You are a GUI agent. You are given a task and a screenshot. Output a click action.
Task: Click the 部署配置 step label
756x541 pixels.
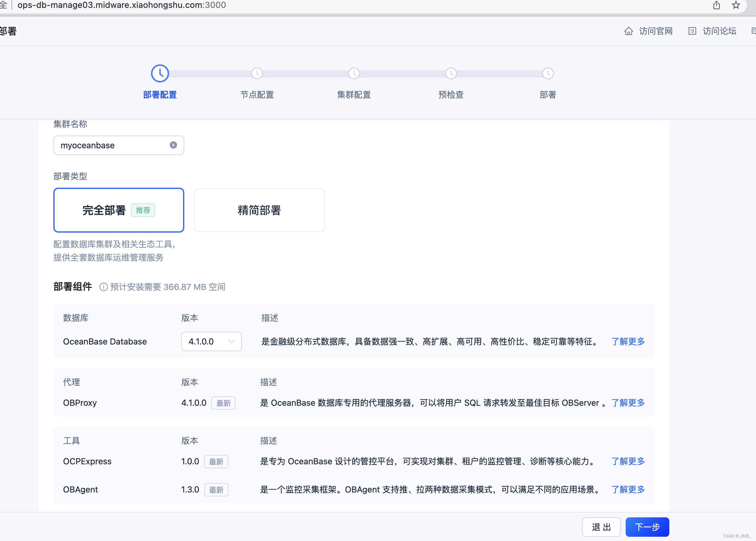tap(160, 95)
